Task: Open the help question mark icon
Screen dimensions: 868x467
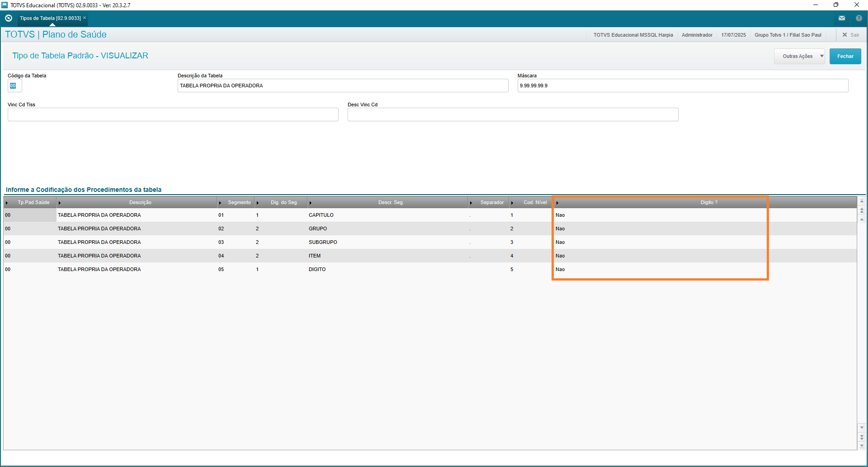Action: coord(859,18)
